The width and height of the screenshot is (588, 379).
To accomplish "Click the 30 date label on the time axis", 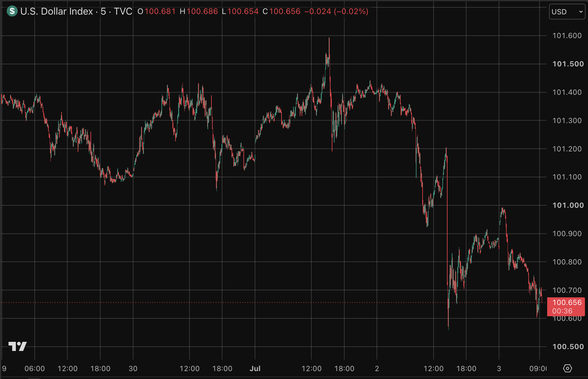I will click(133, 369).
